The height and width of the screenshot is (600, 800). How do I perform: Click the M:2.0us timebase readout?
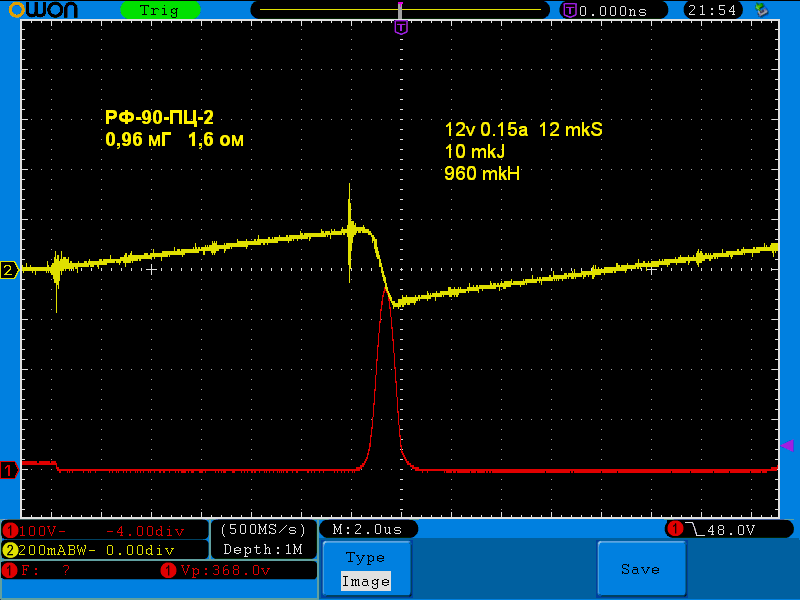[x=367, y=529]
